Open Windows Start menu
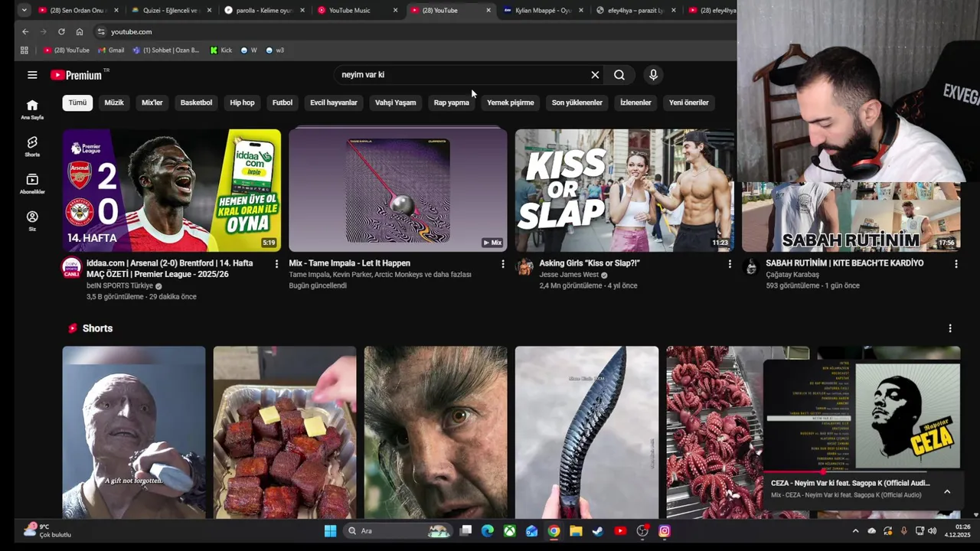Viewport: 980px width, 551px height. tap(330, 531)
